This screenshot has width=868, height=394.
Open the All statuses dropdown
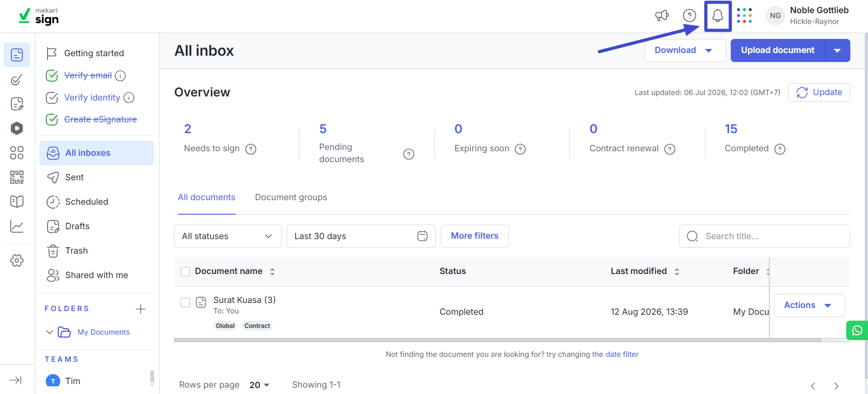click(x=227, y=236)
